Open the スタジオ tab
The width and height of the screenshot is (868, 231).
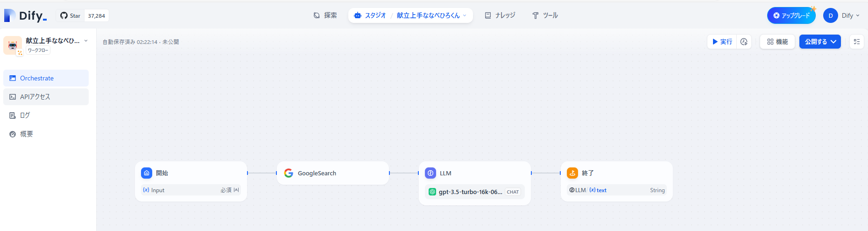(370, 15)
